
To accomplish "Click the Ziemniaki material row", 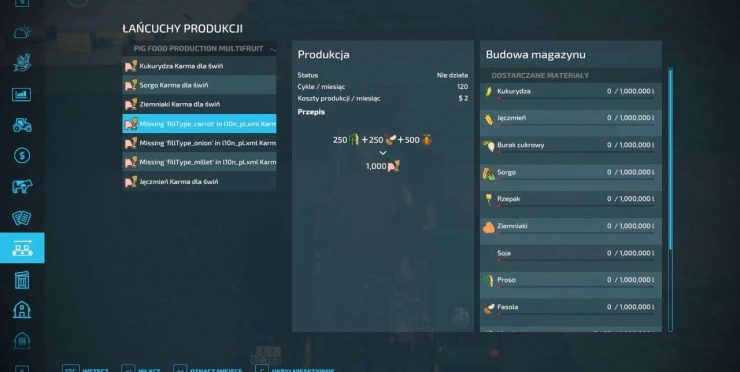I will click(571, 227).
